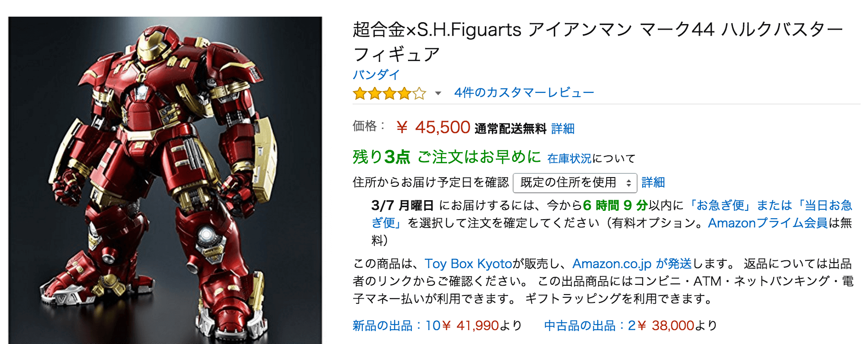Visit the Toy Box Kyoto seller page

[x=468, y=264]
